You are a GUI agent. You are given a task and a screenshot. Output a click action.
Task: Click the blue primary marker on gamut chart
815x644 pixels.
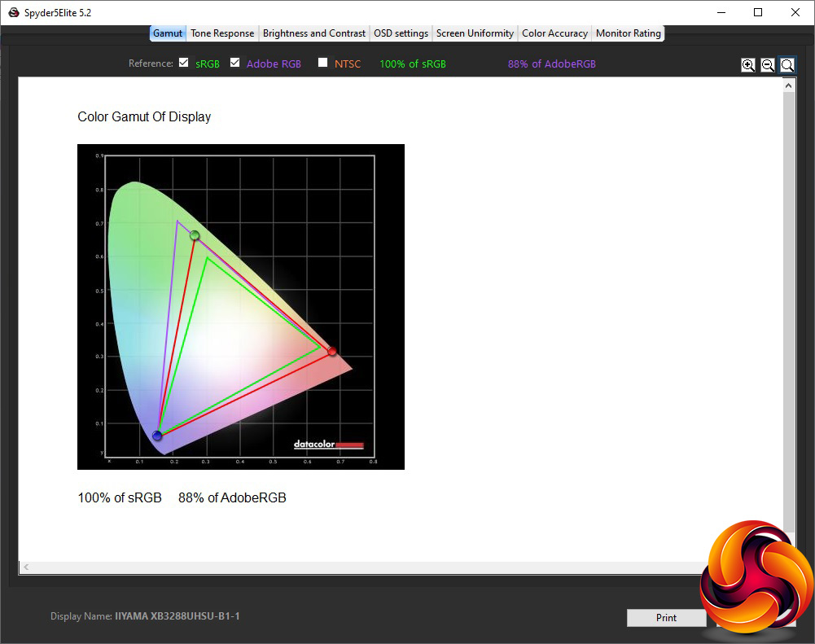[x=157, y=436]
